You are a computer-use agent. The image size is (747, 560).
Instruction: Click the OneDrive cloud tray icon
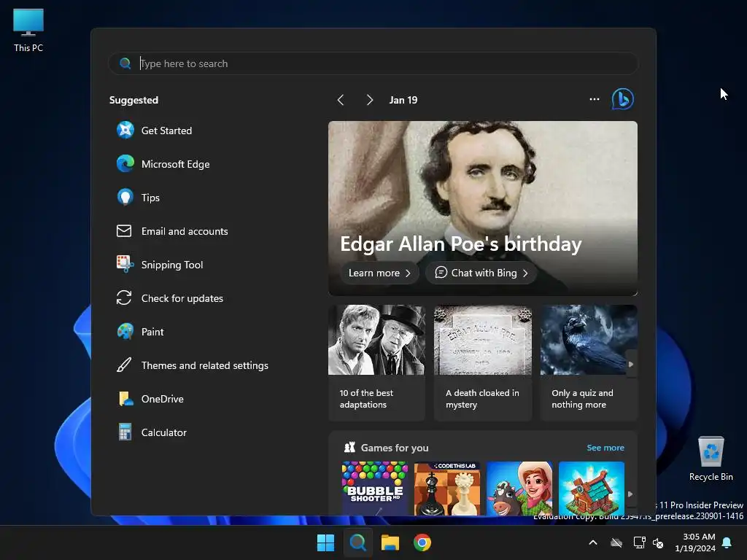[x=616, y=542]
